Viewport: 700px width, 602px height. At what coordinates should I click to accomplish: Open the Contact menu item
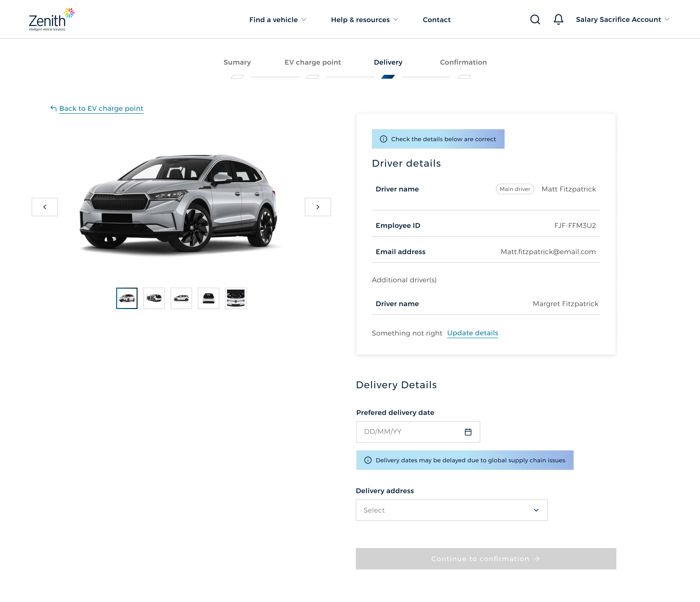[x=437, y=20]
